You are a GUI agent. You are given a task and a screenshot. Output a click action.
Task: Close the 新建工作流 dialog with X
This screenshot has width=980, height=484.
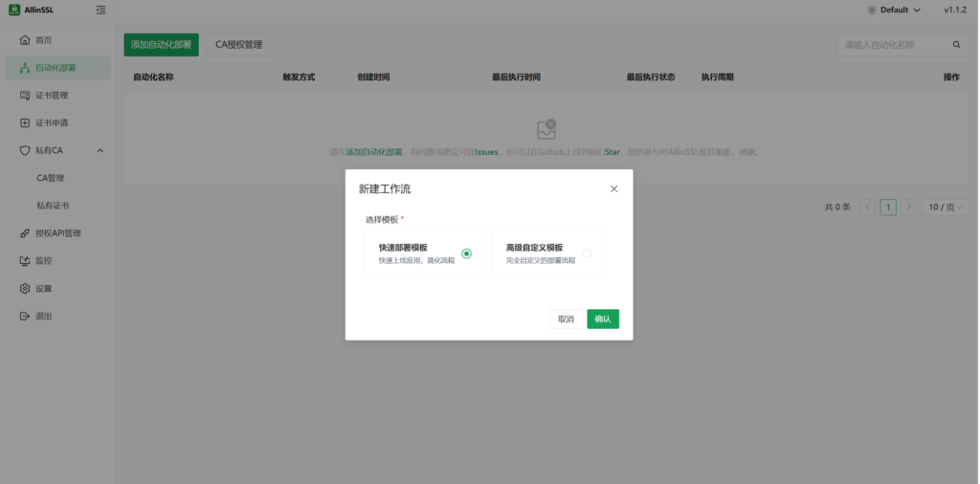click(x=613, y=188)
